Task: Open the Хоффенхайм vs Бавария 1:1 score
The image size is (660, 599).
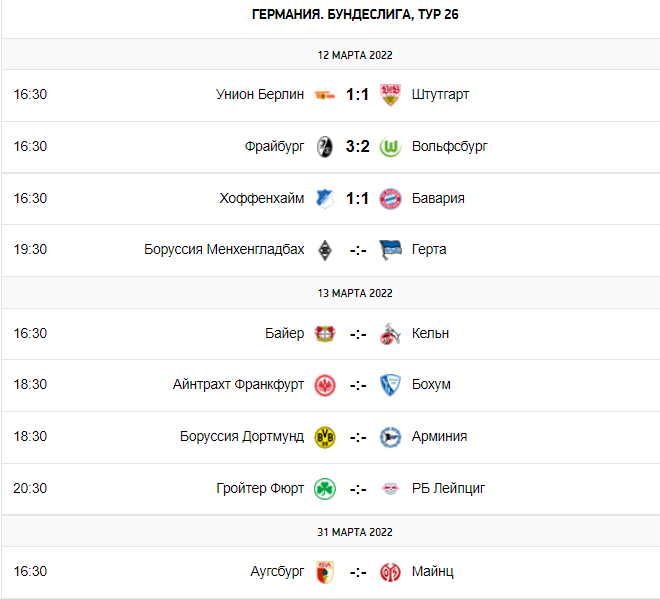Action: pos(358,198)
